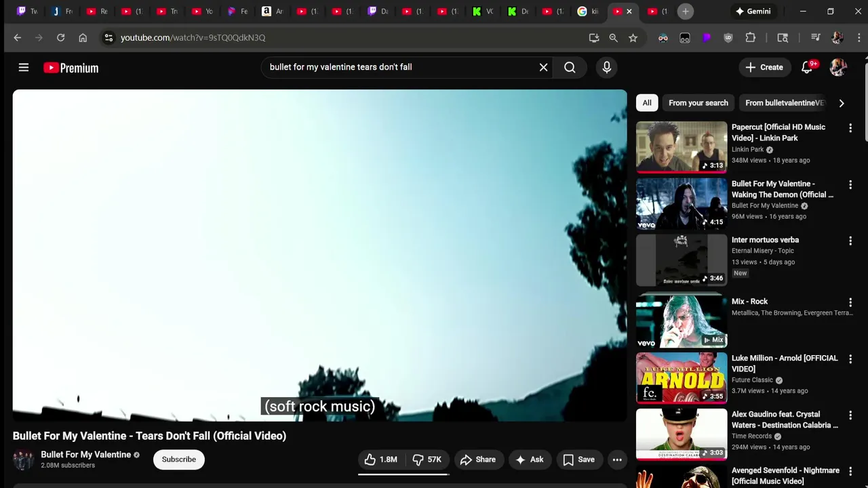Open the zoom magnifier in address bar
Image resolution: width=868 pixels, height=488 pixels.
[x=614, y=38]
